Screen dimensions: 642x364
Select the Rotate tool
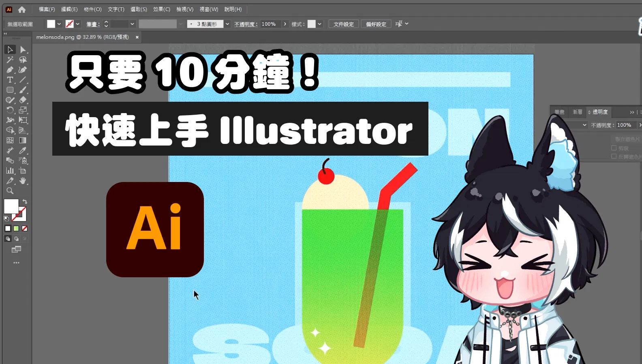tap(10, 110)
